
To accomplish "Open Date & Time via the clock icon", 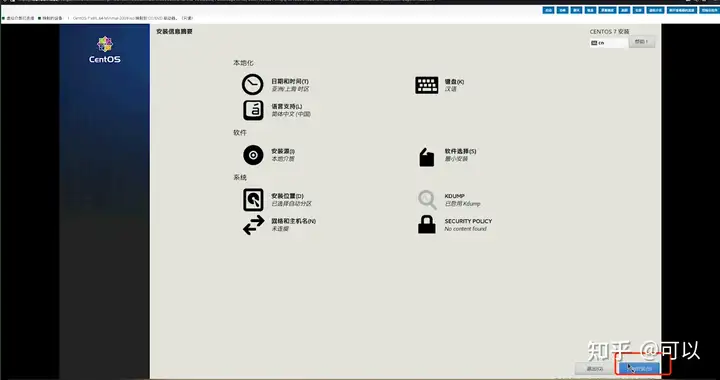I will tap(253, 84).
